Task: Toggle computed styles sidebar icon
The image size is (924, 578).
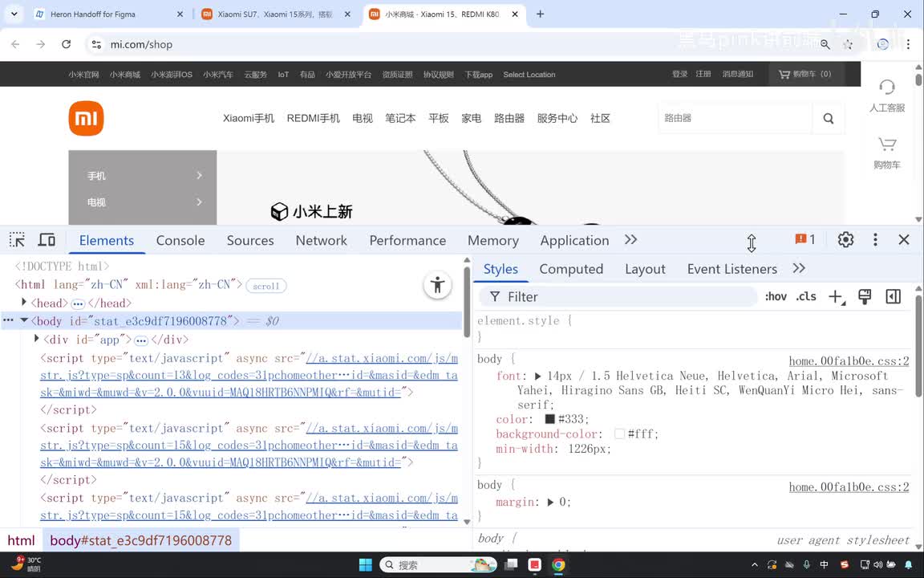Action: tap(893, 297)
